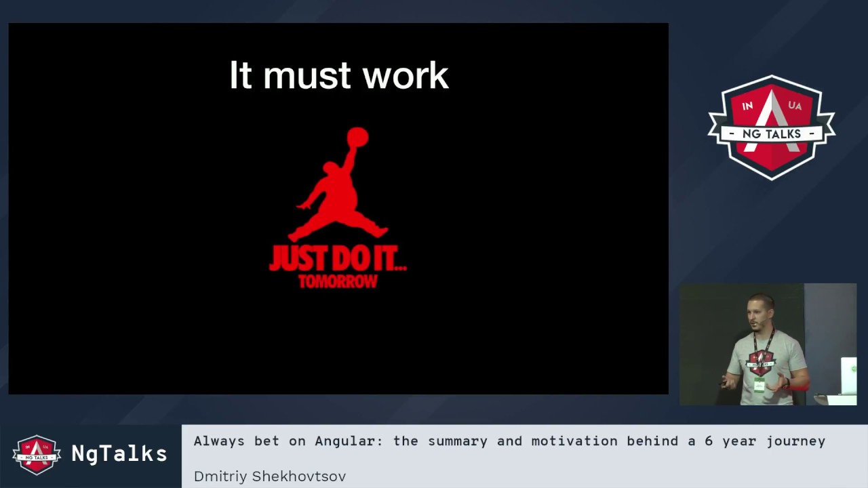Click the speaker name Dmitriy Shekhovtsov

coord(270,476)
